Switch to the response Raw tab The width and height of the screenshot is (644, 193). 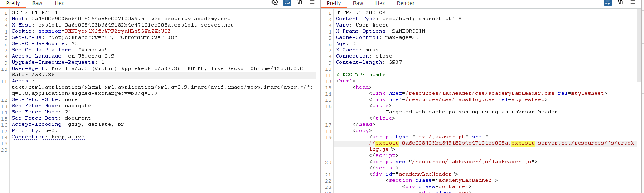point(358,3)
